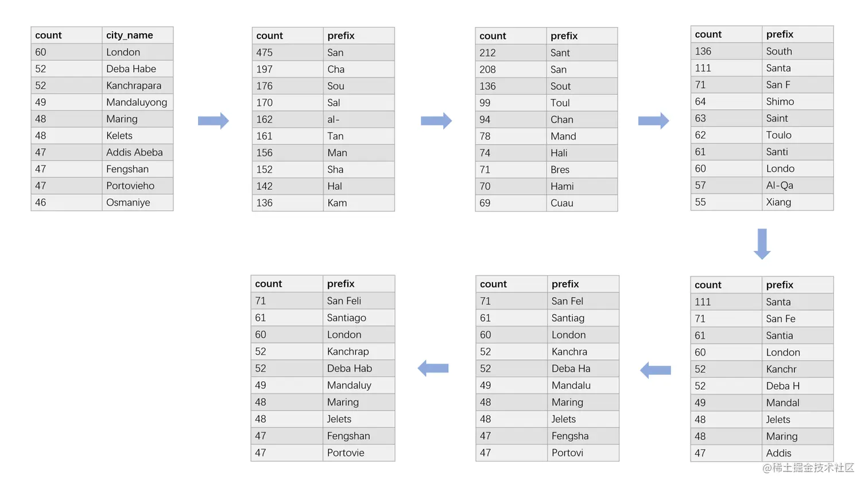Click the San Fe prefix cell
This screenshot has width=868, height=487.
tap(798, 319)
